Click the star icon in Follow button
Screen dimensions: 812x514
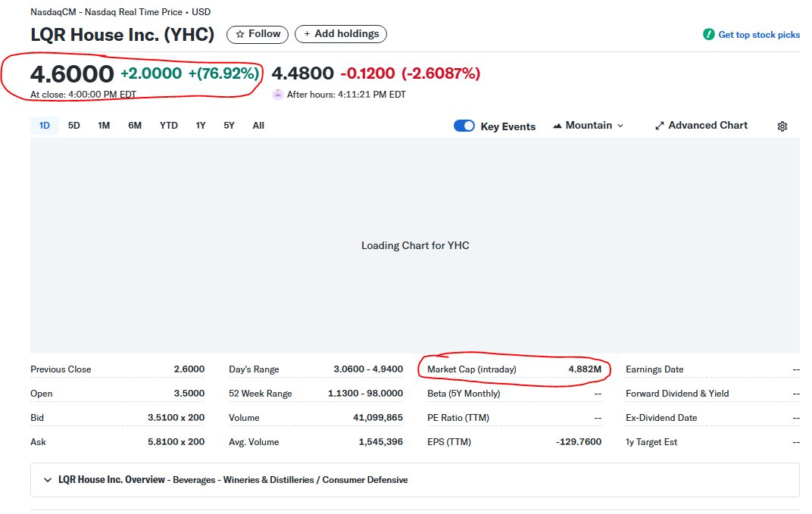pos(240,34)
